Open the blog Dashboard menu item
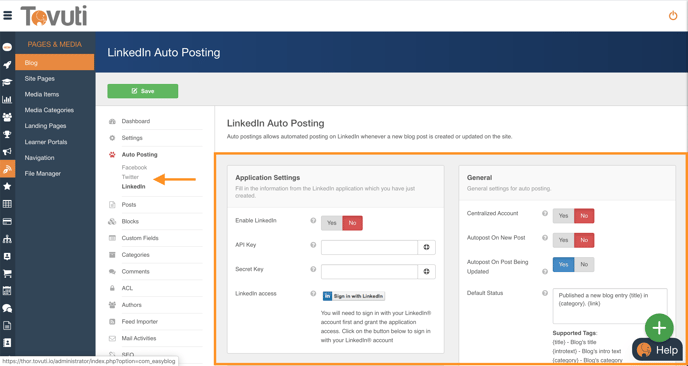This screenshot has height=366, width=688. (136, 121)
